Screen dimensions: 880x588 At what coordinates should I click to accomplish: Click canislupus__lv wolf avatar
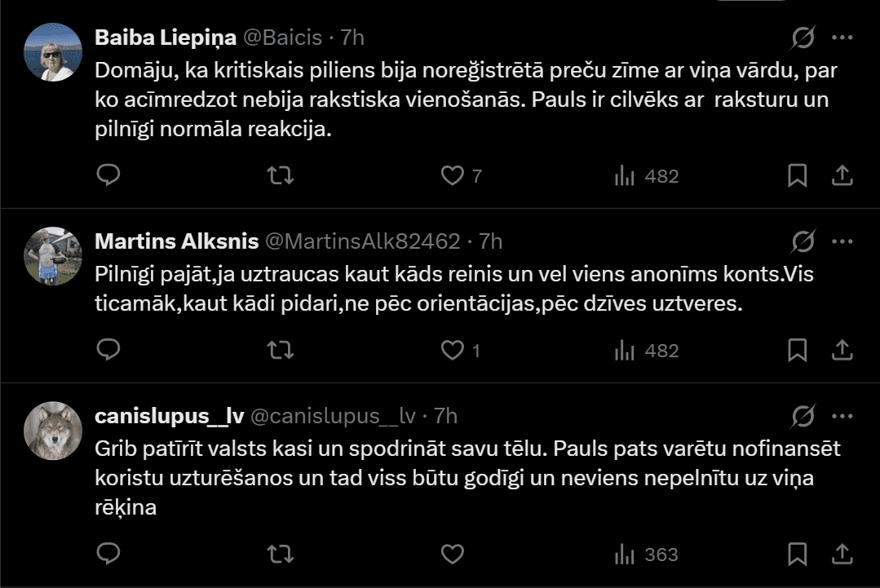coord(52,431)
